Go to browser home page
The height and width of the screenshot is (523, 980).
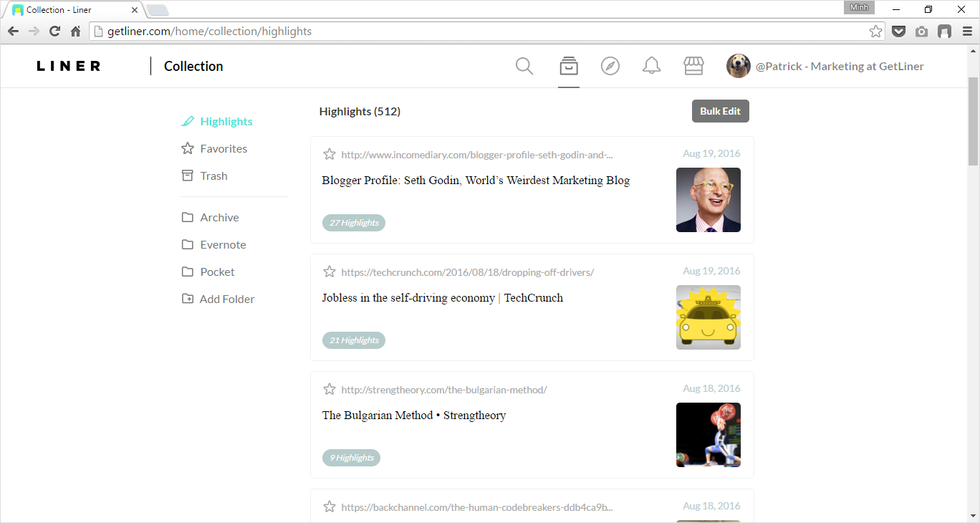75,31
